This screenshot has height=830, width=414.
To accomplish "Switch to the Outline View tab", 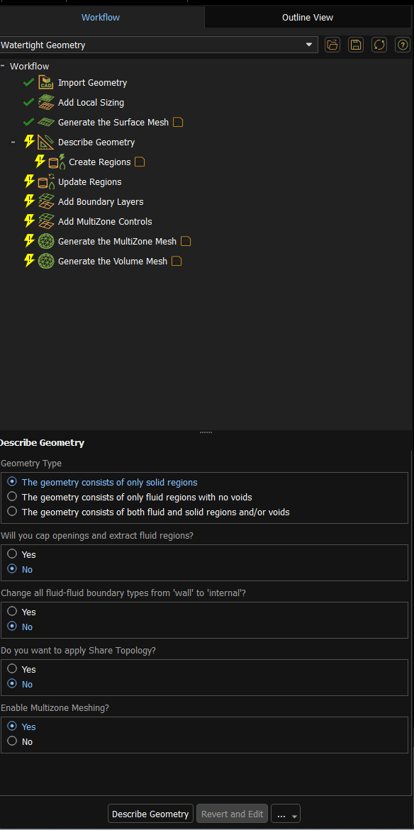I will coord(308,17).
